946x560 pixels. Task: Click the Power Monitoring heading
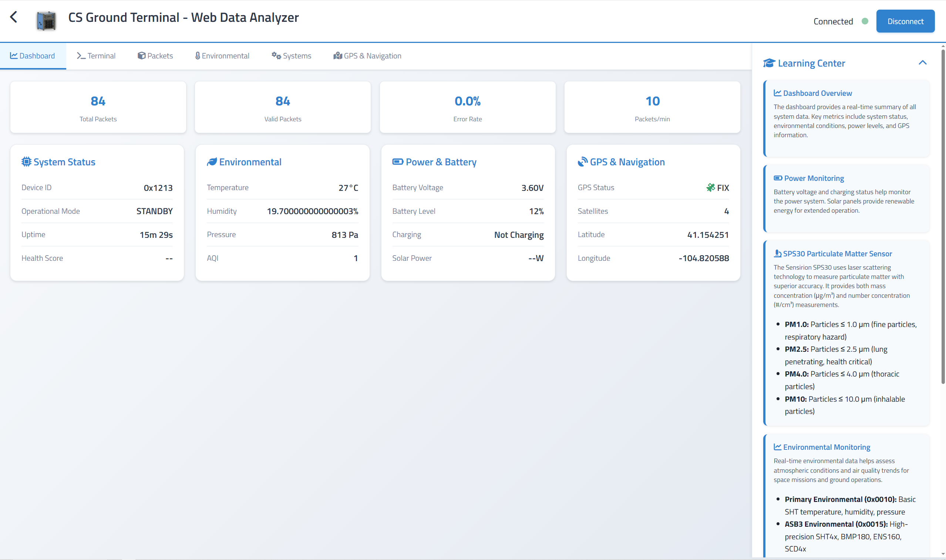coord(814,178)
